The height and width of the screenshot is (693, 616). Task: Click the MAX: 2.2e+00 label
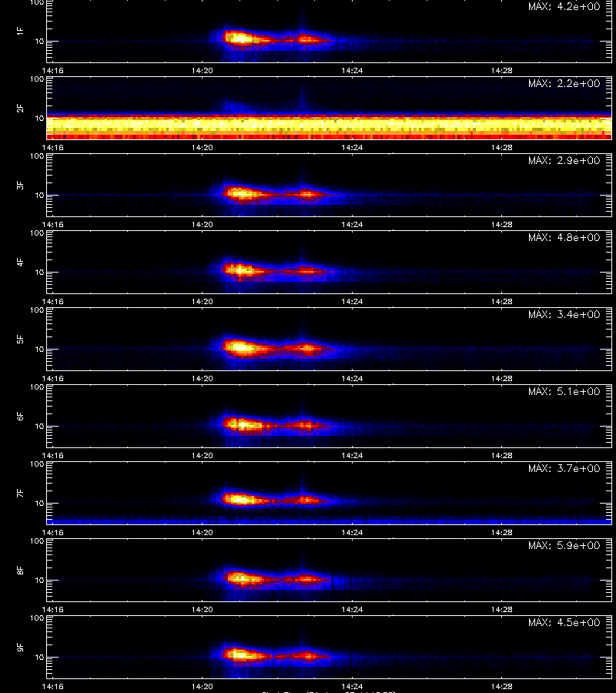(564, 83)
